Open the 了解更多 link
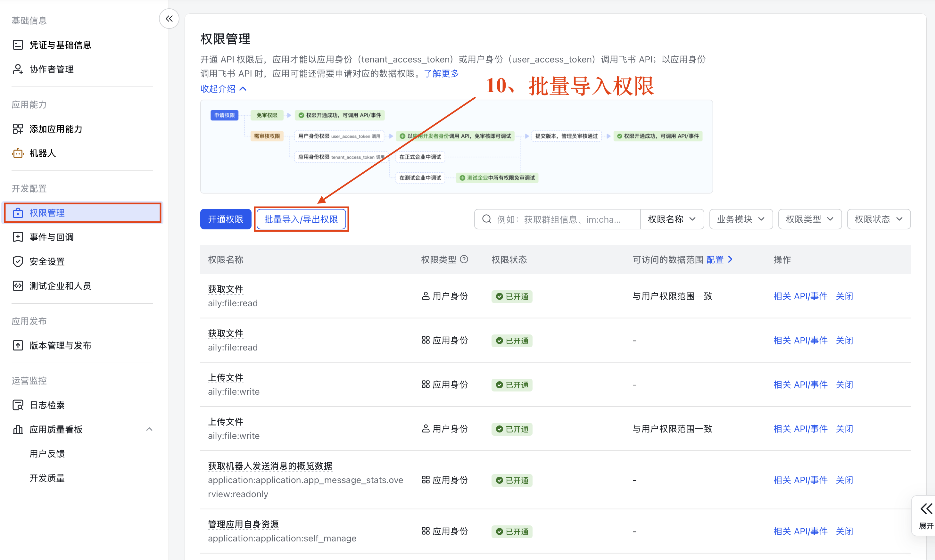Screen dimensions: 935x560 tap(442, 73)
